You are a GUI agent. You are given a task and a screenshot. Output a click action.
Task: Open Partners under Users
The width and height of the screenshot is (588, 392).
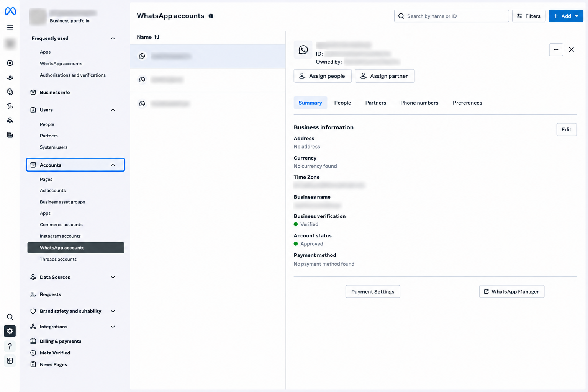coord(49,136)
